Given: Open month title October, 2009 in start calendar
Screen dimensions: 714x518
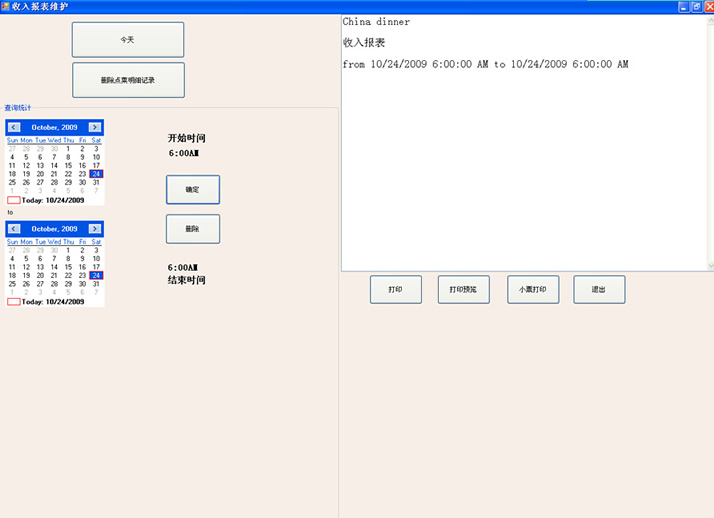Looking at the screenshot, I should [54, 127].
